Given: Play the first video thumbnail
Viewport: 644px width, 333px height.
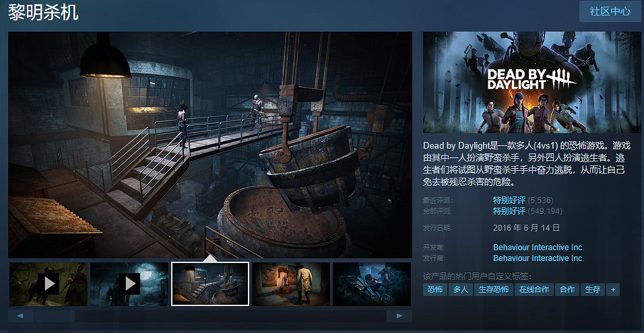Looking at the screenshot, I should click(48, 283).
